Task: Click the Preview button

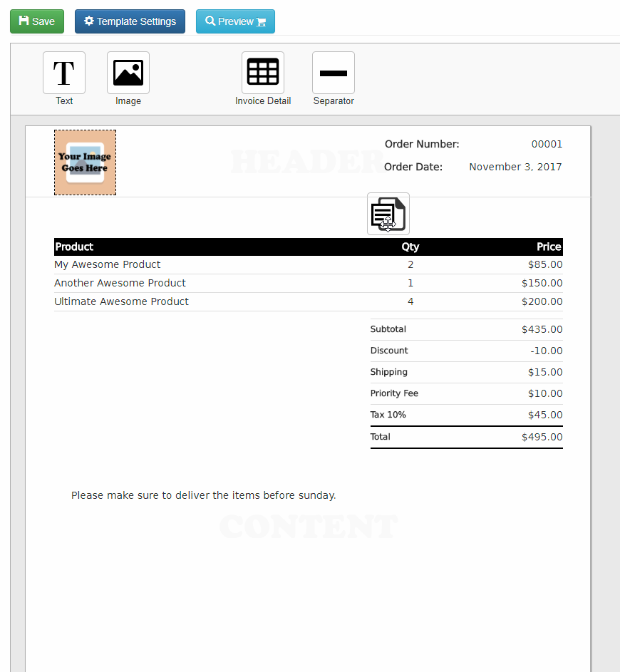Action: tap(235, 21)
